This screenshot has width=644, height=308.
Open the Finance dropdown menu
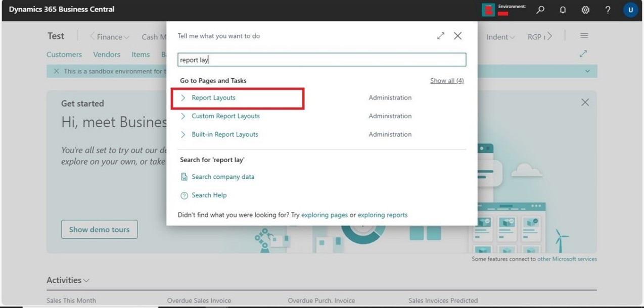click(x=113, y=37)
